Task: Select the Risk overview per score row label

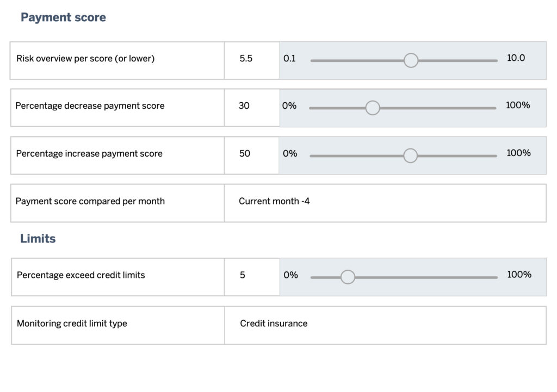Action: tap(84, 58)
